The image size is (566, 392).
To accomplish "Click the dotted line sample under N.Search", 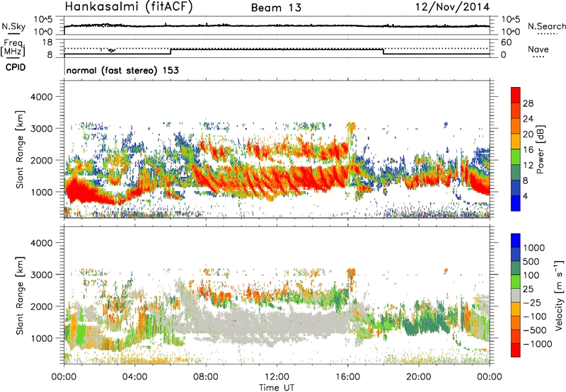I will [548, 34].
